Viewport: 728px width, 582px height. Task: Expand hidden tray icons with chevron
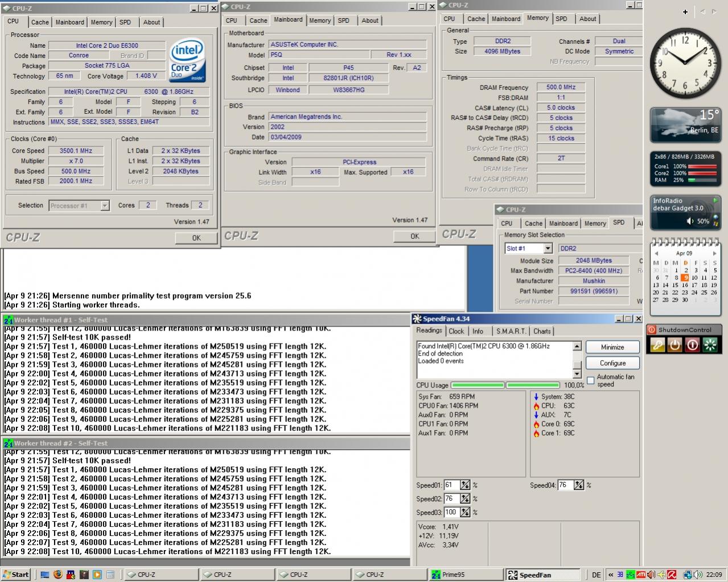(610, 575)
